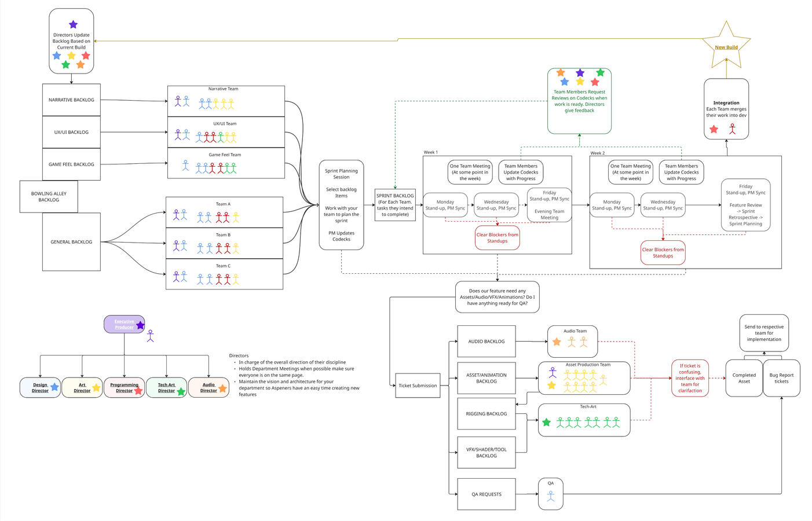This screenshot has width=812, height=521.
Task: Select the orange star beside the Audio Team box
Action: [x=557, y=342]
